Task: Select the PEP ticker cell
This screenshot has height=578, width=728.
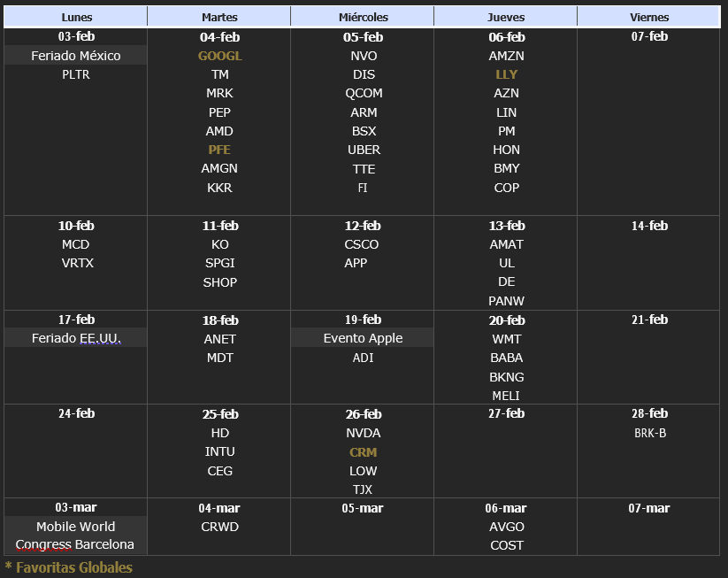Action: click(219, 112)
